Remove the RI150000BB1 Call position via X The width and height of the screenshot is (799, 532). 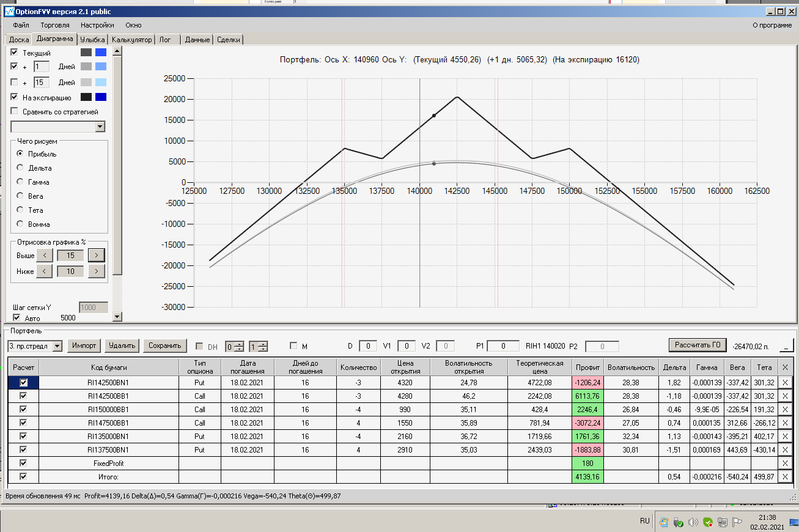pos(786,409)
